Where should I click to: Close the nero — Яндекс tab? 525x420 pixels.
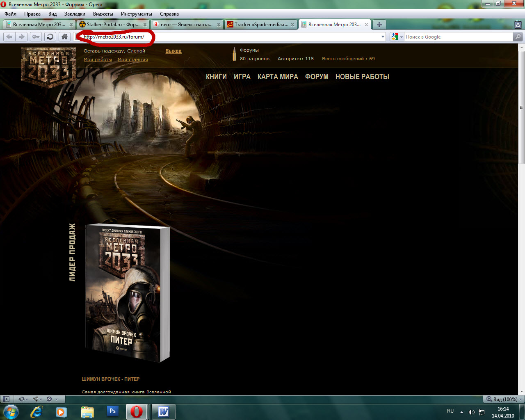[x=219, y=25]
